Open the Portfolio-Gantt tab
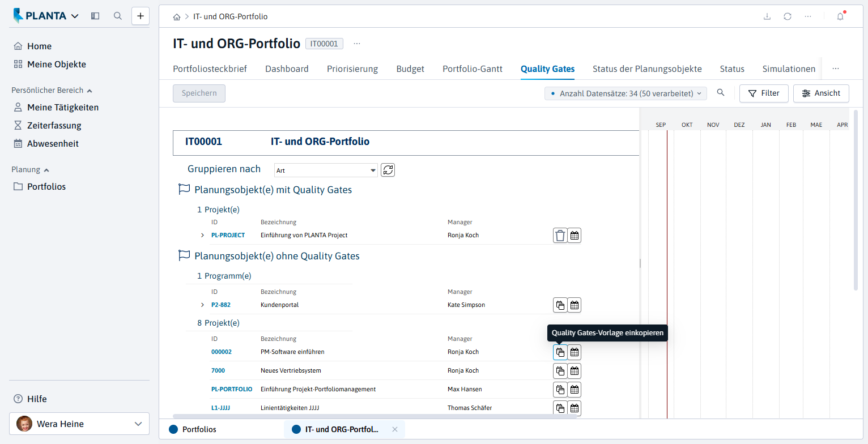 pos(473,69)
